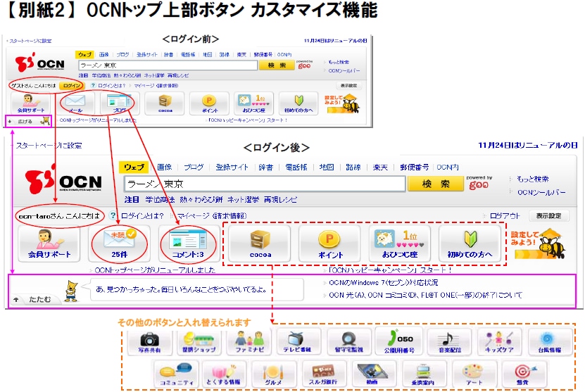The height and width of the screenshot is (392, 585).
Task: Open the おひつじ座 horoscope icon in logged-in view
Action: 400,242
